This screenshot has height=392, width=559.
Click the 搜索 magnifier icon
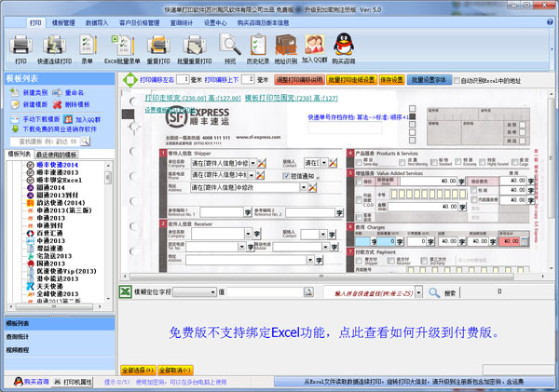point(434,292)
